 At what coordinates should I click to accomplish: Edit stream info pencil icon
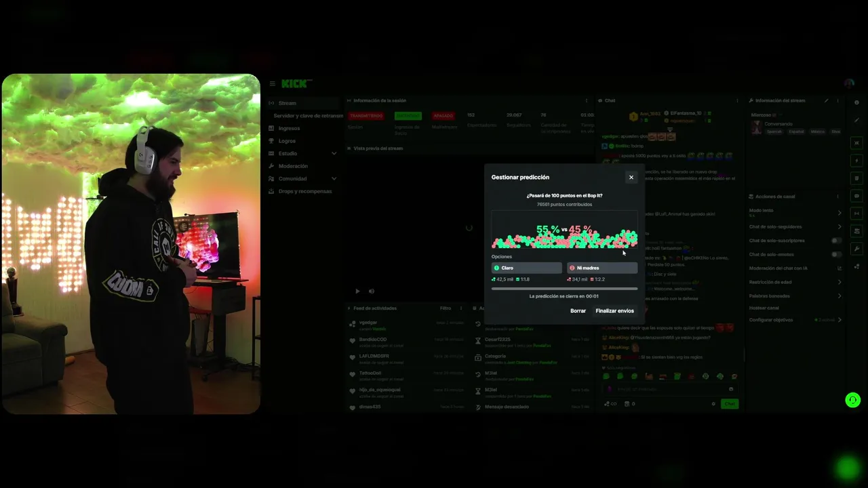826,100
